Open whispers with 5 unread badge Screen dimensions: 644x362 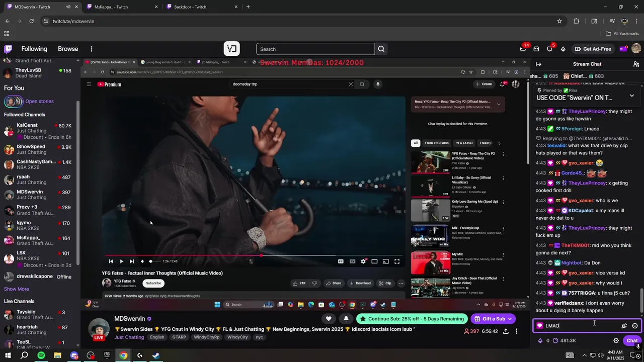550,49
